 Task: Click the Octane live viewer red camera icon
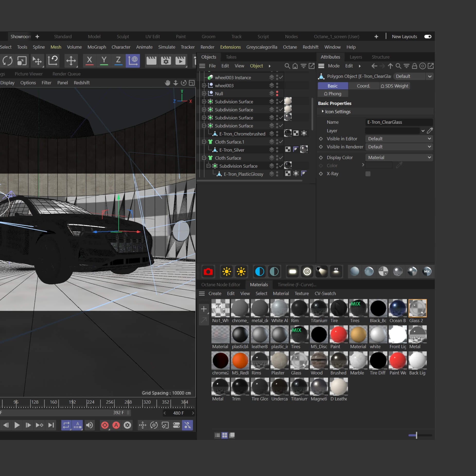pos(208,271)
